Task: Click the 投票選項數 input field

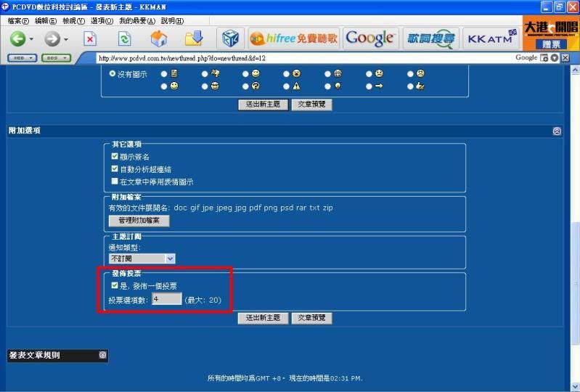Action: (166, 299)
